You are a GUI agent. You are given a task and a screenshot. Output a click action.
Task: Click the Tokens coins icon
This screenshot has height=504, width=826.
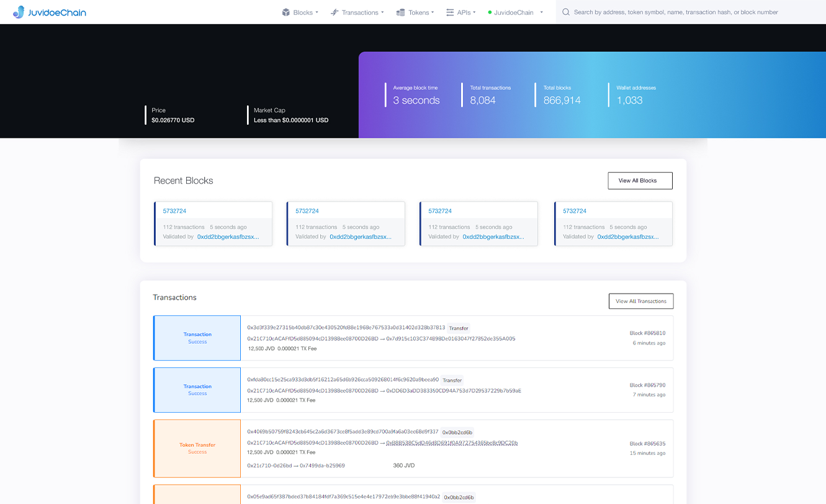click(401, 12)
